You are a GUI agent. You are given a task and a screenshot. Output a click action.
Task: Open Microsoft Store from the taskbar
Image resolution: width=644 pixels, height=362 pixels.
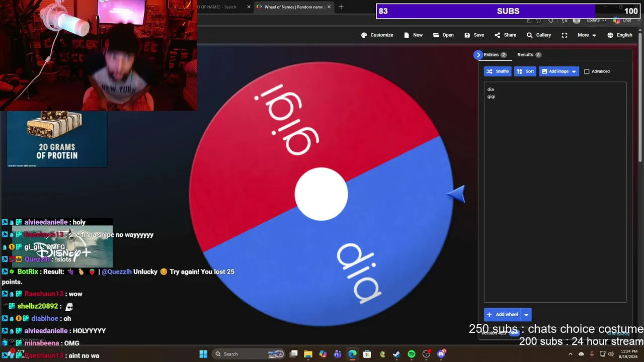367,354
